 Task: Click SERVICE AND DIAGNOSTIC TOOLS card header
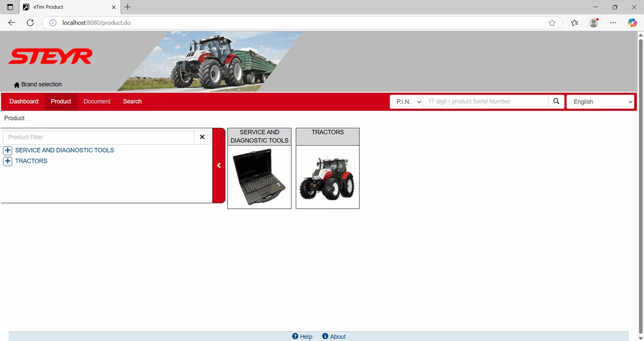tap(259, 136)
